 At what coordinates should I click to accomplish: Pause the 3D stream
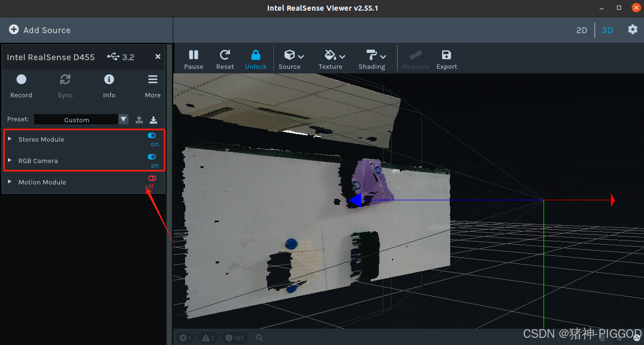(194, 59)
